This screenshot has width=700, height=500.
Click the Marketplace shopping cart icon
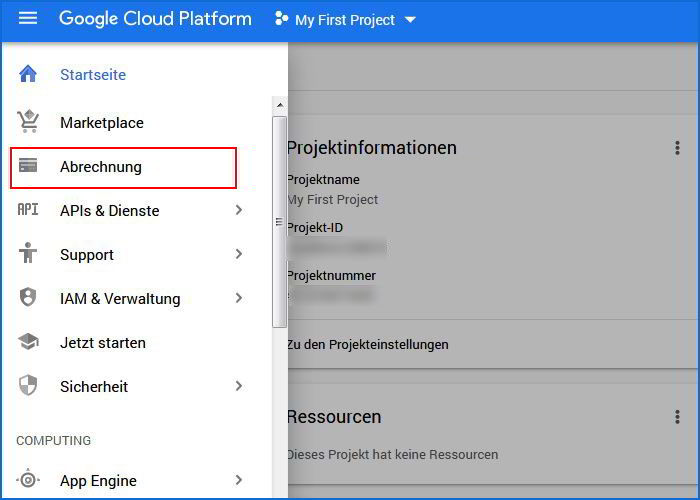coord(28,121)
